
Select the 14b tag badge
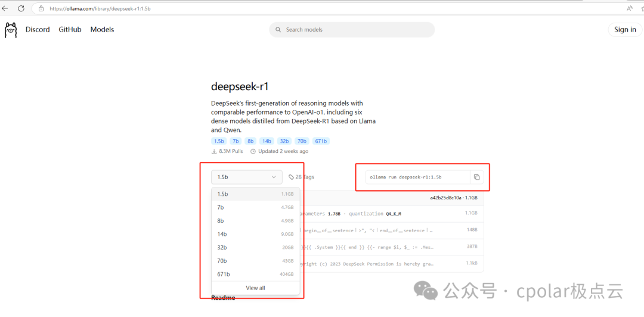click(x=267, y=141)
